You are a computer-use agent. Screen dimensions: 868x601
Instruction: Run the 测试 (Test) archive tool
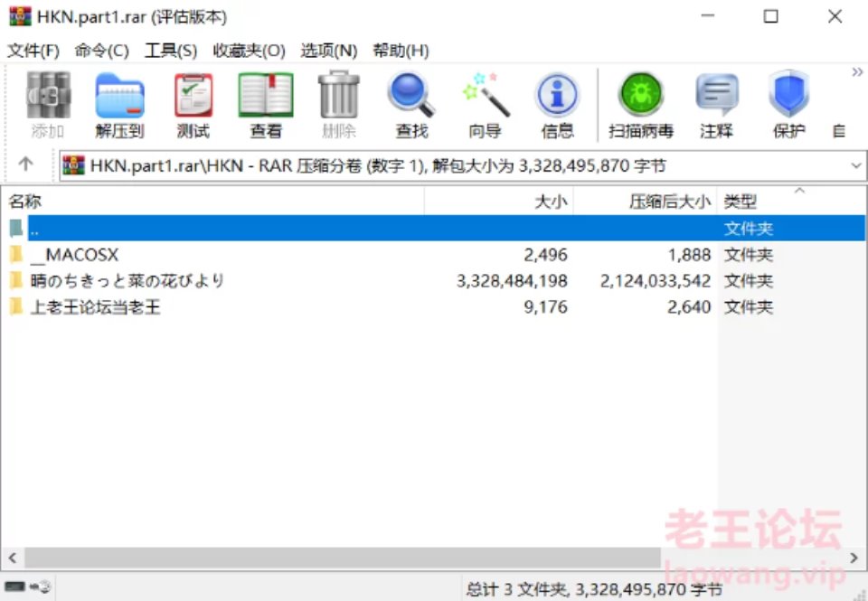tap(193, 105)
